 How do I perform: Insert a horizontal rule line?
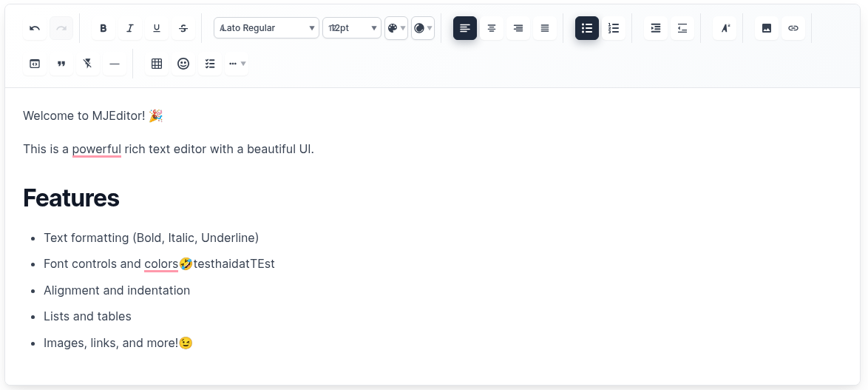(115, 64)
